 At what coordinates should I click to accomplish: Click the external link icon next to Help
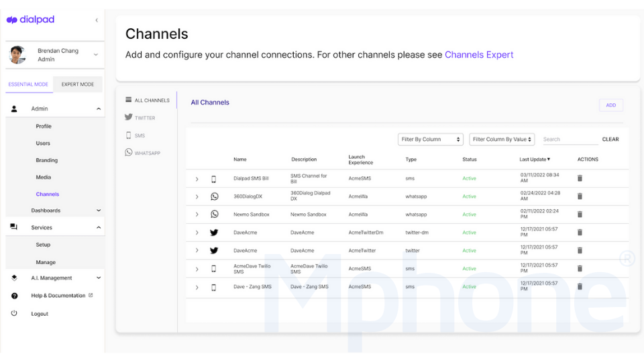(x=91, y=295)
